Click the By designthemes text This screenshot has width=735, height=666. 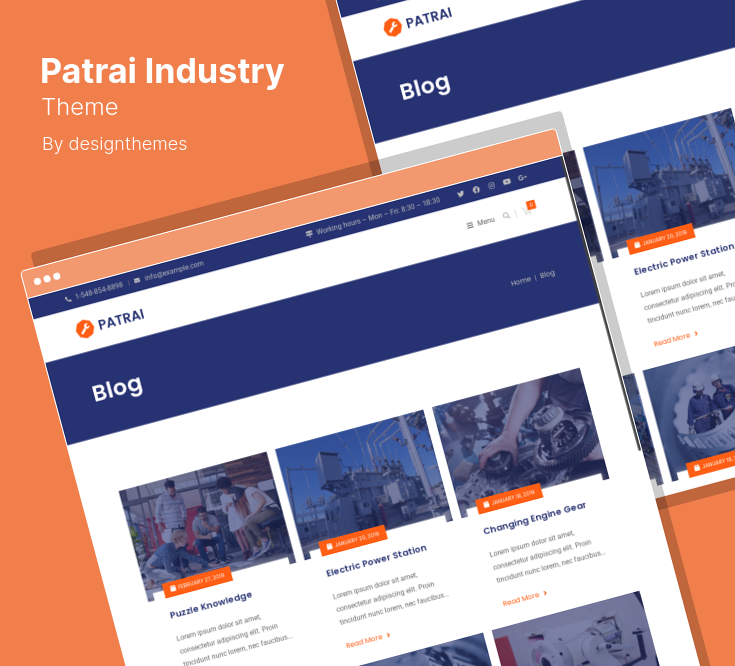click(114, 144)
